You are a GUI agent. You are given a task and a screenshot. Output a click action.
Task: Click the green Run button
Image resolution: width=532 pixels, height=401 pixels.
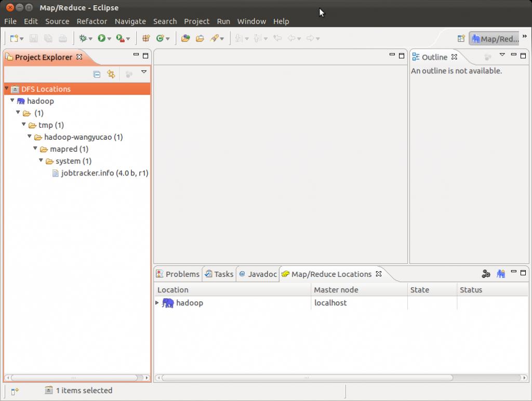[x=101, y=38]
